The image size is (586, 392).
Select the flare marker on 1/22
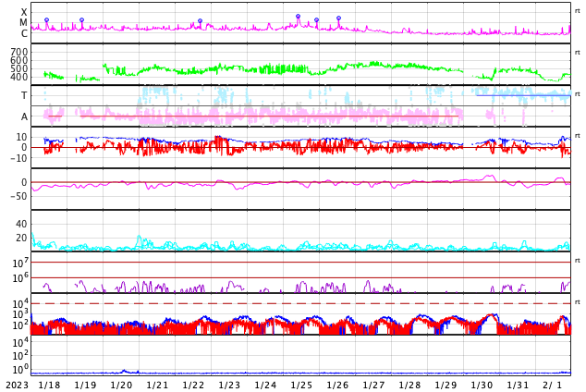tap(200, 21)
